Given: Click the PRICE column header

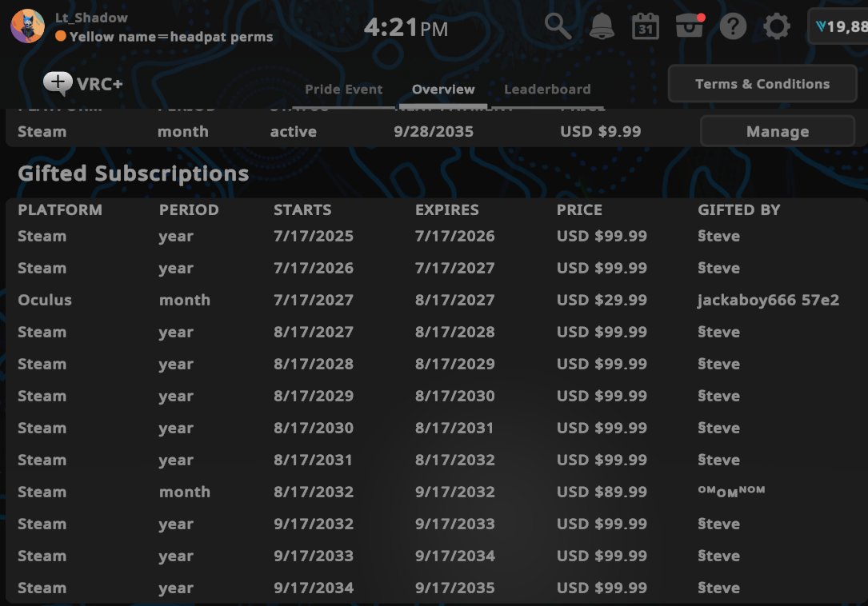Looking at the screenshot, I should coord(579,209).
